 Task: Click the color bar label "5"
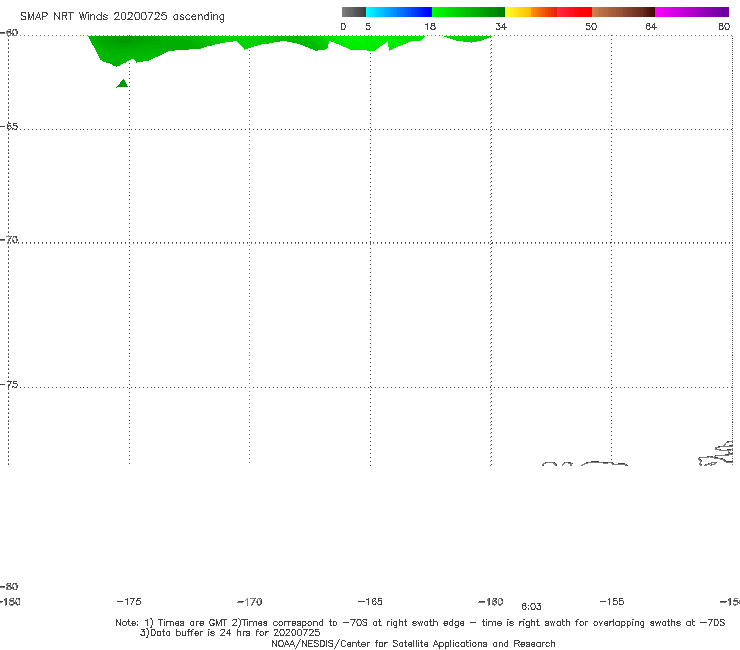click(x=368, y=27)
